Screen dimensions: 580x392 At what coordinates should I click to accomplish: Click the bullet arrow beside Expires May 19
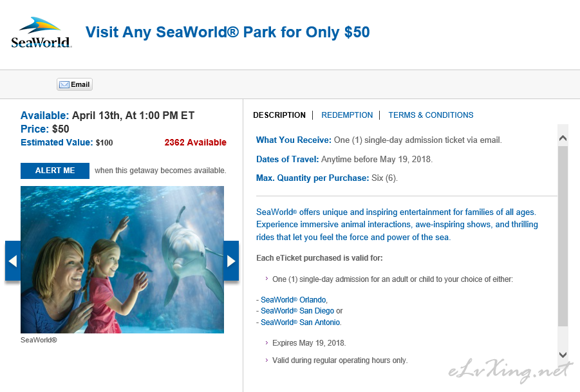[267, 343]
